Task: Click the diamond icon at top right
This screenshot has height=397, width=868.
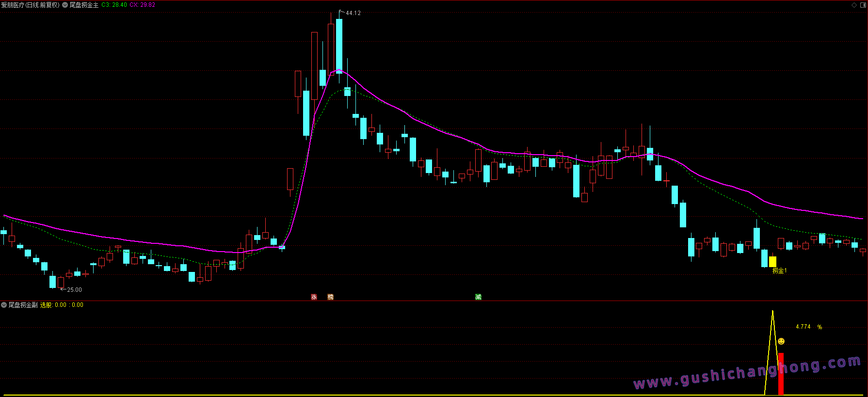Action: pos(854,5)
